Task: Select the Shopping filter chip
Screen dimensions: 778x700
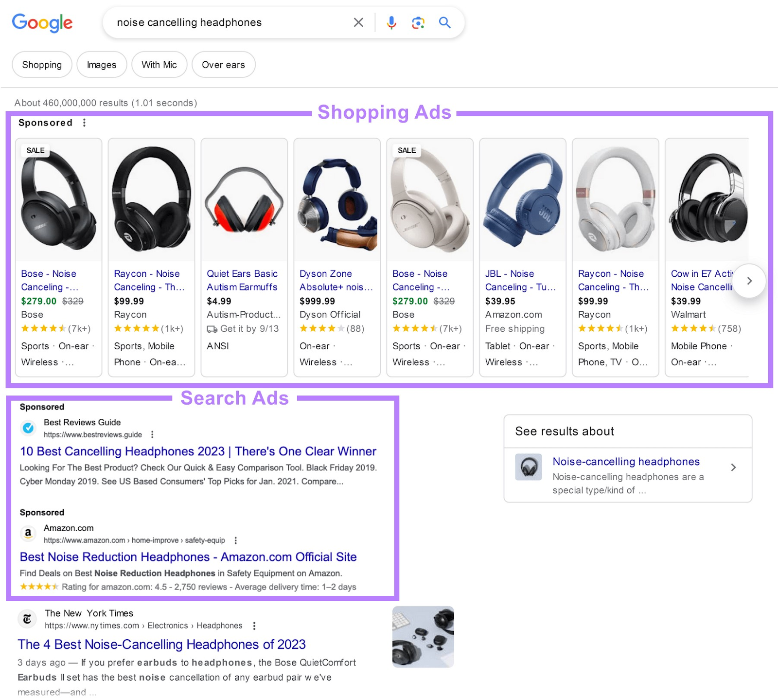Action: tap(42, 65)
